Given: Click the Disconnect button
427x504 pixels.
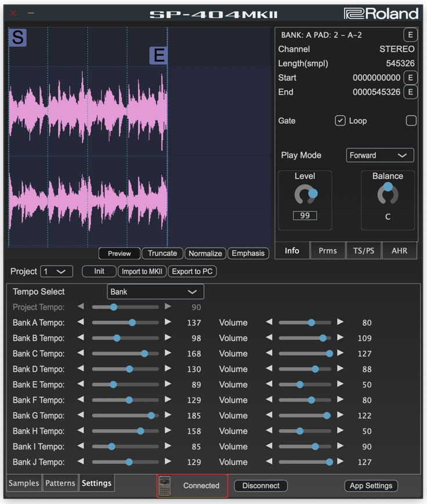Looking at the screenshot, I should pyautogui.click(x=260, y=485).
